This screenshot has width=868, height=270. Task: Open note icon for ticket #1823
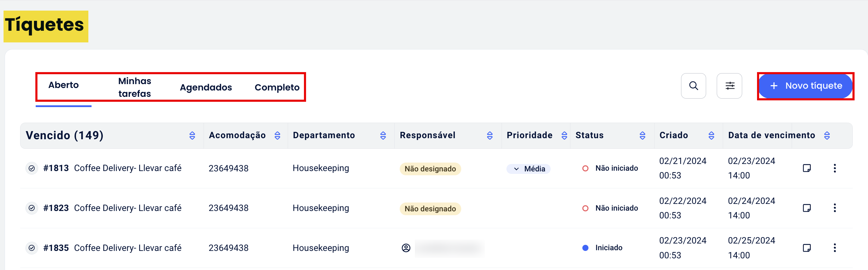[x=807, y=208]
